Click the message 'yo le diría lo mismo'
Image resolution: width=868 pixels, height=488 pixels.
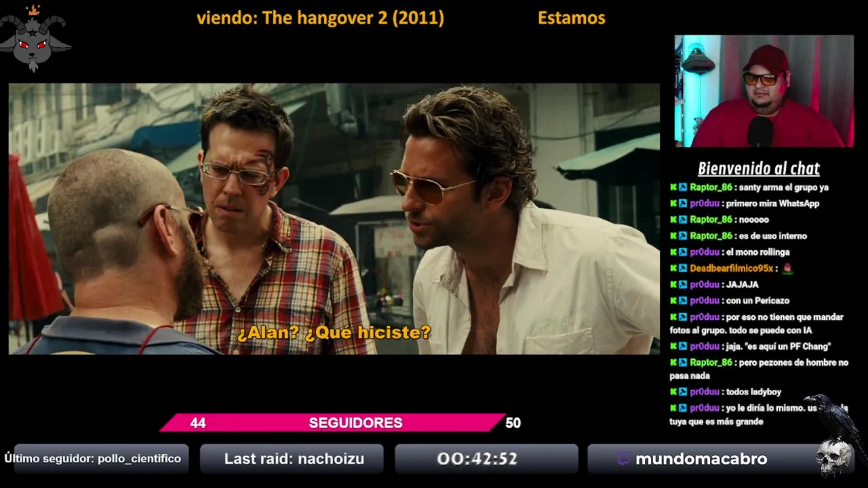click(759, 414)
